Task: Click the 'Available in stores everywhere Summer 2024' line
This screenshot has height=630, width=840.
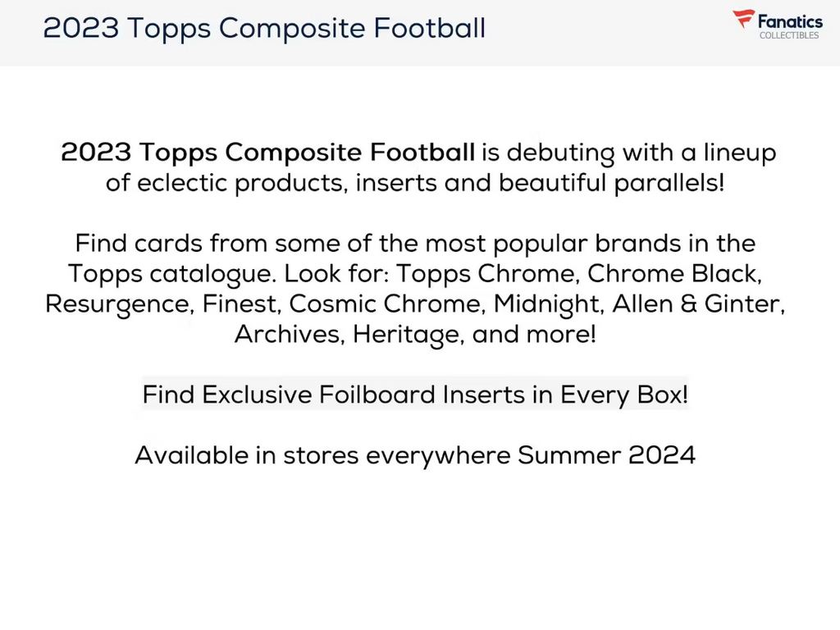Action: click(x=415, y=455)
